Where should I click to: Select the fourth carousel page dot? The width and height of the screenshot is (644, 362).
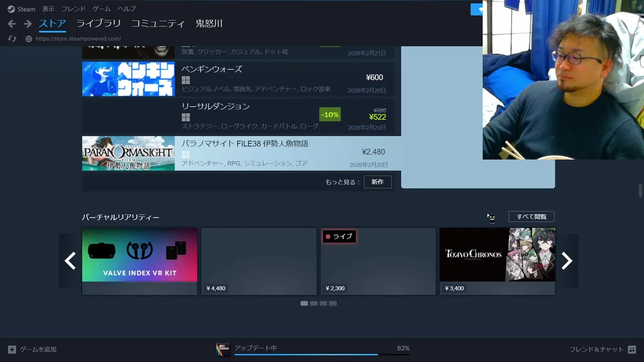(x=333, y=303)
